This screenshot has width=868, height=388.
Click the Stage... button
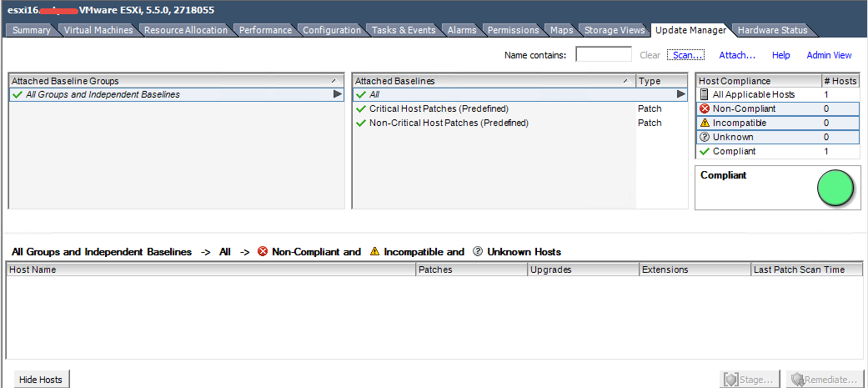750,380
